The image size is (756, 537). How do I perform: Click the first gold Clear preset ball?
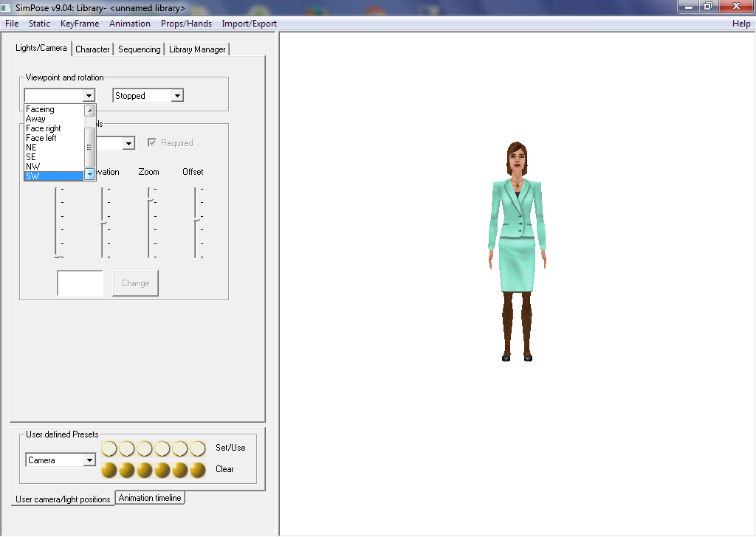point(109,470)
